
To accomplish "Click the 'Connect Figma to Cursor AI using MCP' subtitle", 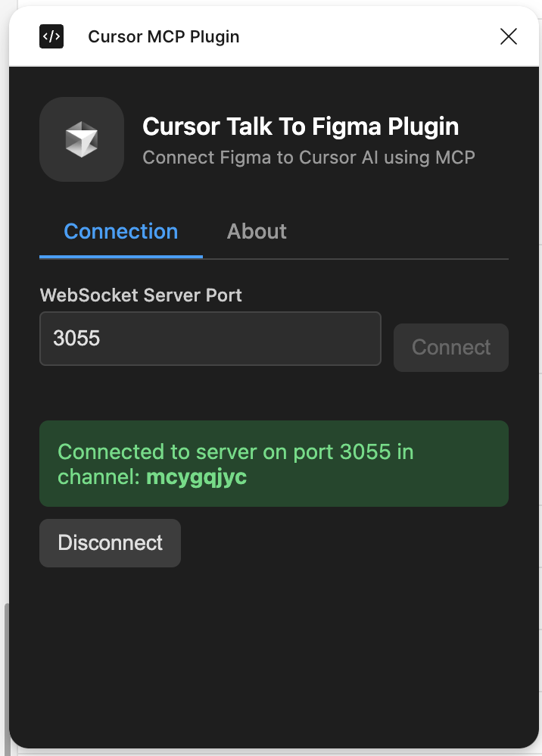I will [309, 158].
